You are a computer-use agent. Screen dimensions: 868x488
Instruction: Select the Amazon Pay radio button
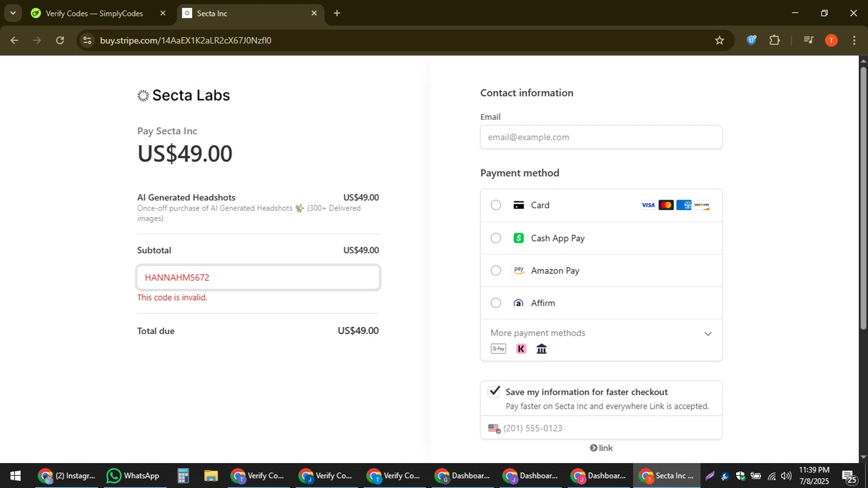click(496, 270)
